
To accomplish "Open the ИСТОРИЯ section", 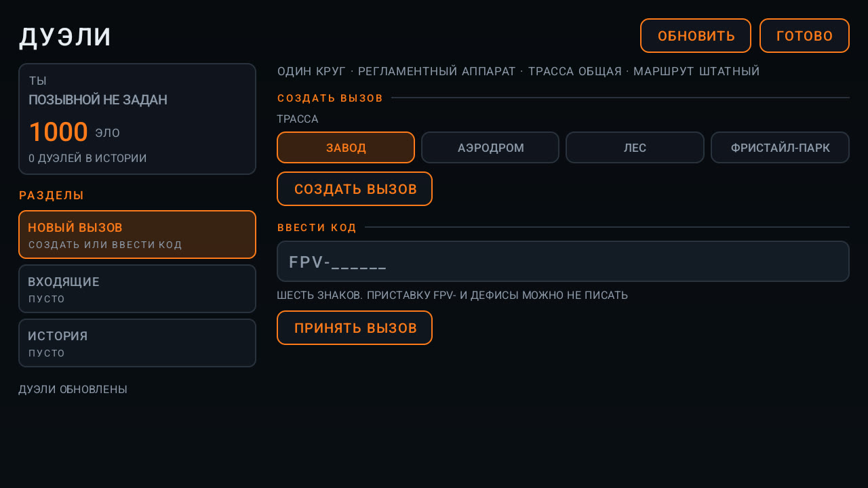I will [x=137, y=343].
